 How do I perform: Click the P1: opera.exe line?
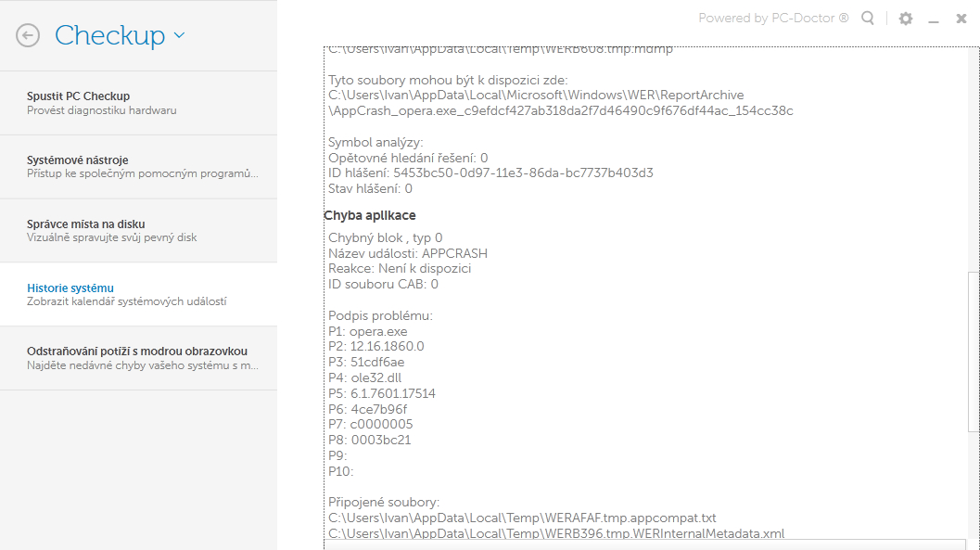click(368, 331)
